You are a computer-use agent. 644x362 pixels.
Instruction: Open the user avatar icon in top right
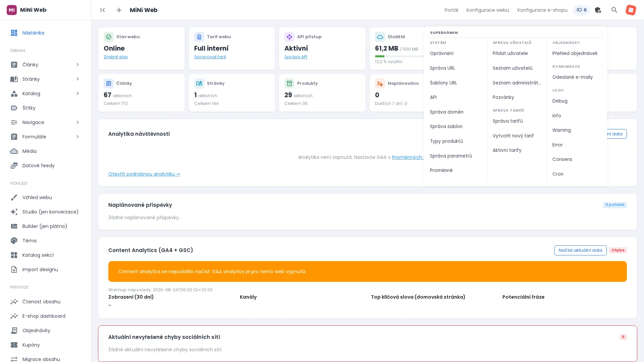(631, 10)
